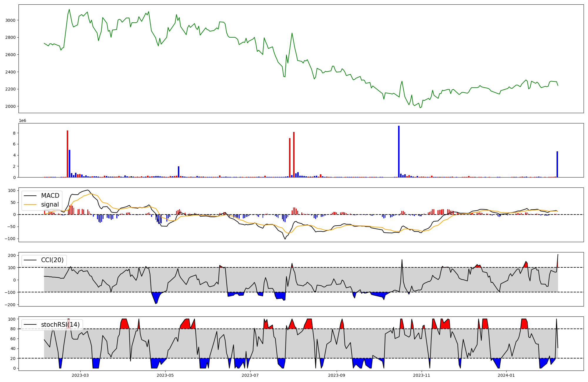Click the black MACD legend line swatch
This screenshot has height=382, width=588.
(x=30, y=196)
